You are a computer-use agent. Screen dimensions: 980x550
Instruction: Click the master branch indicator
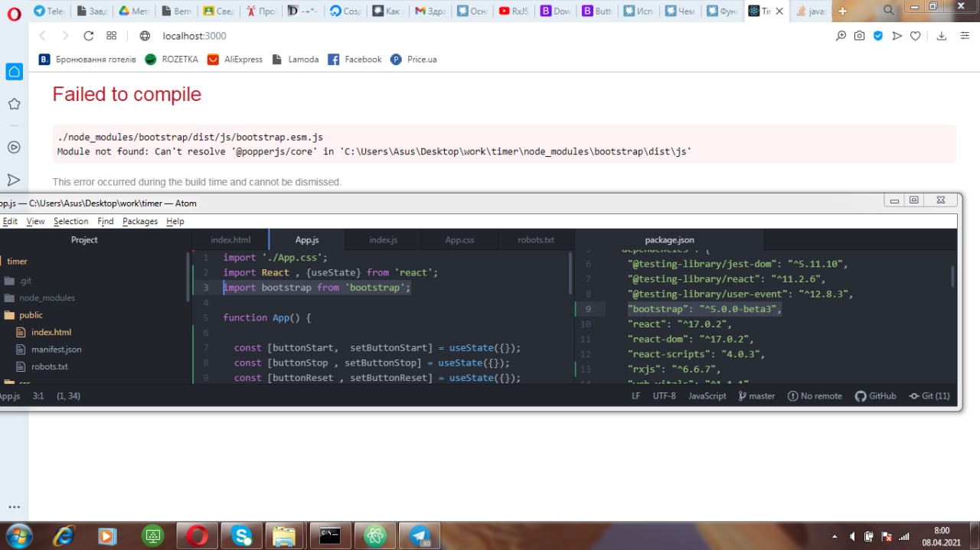(x=756, y=396)
